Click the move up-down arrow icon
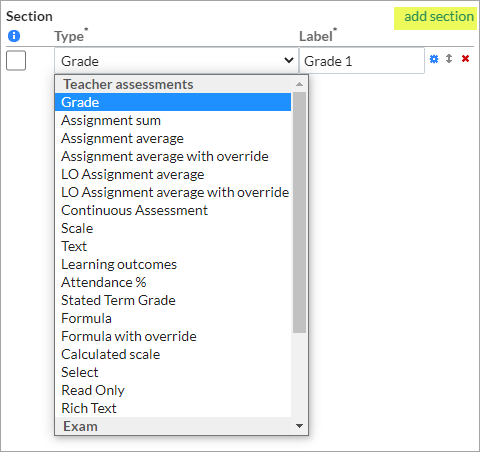480x452 pixels. (x=449, y=59)
